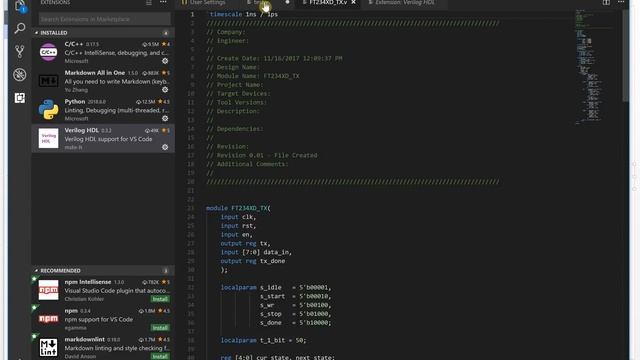Click 'module FT234XD_TX(' in the code
The width and height of the screenshot is (640, 360).
[x=238, y=208]
